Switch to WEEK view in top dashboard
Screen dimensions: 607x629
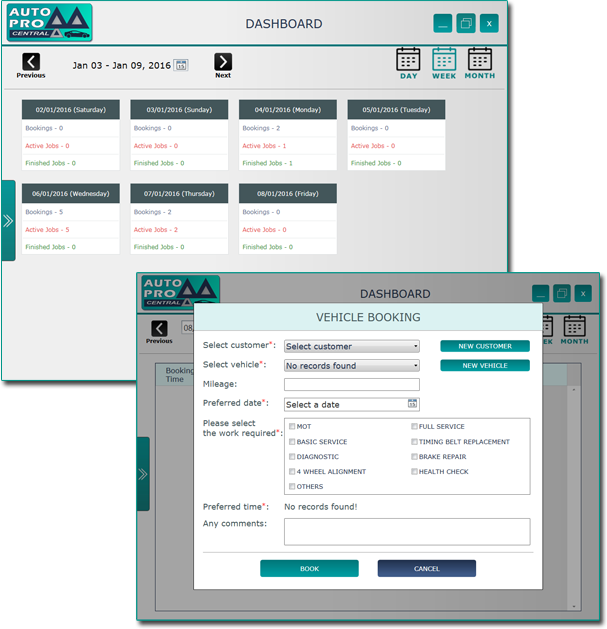444,63
